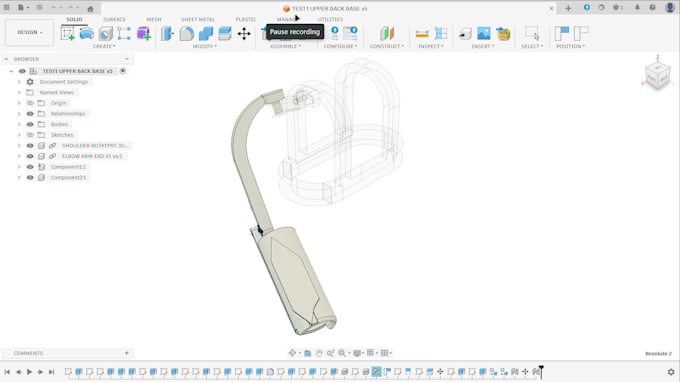Click the Select tool icon
The image size is (680, 382).
pyautogui.click(x=532, y=33)
